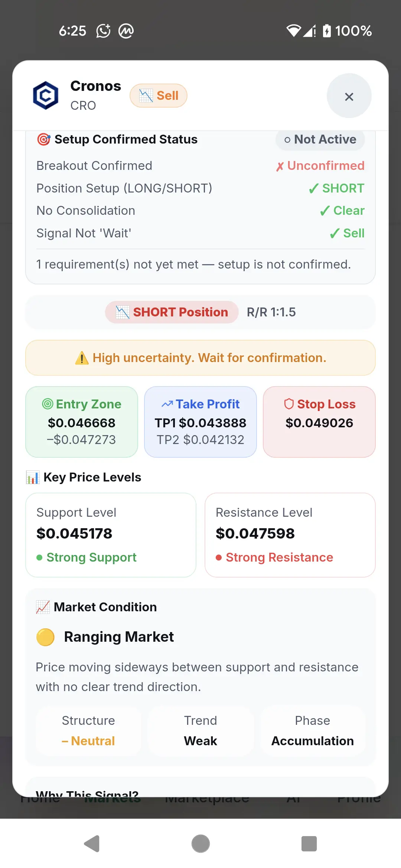Screen dimensions: 401x868
Task: Tap the Cronos CRO coin logo
Action: pos(46,96)
